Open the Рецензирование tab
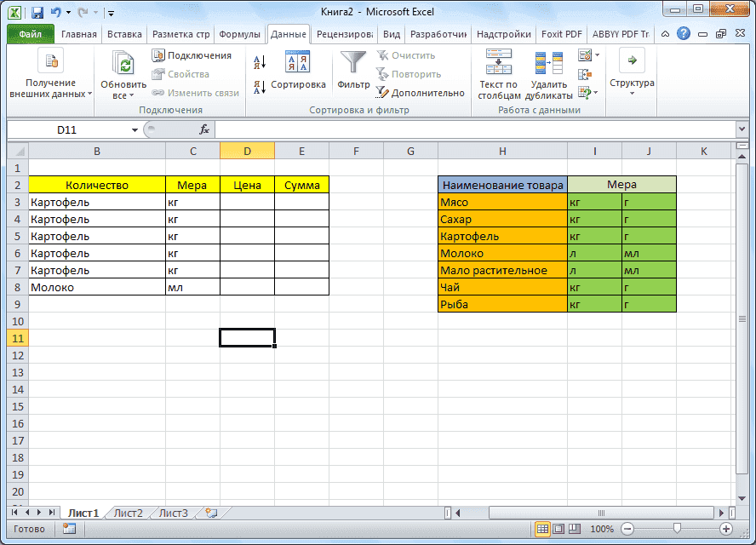The height and width of the screenshot is (545, 756). pyautogui.click(x=344, y=34)
